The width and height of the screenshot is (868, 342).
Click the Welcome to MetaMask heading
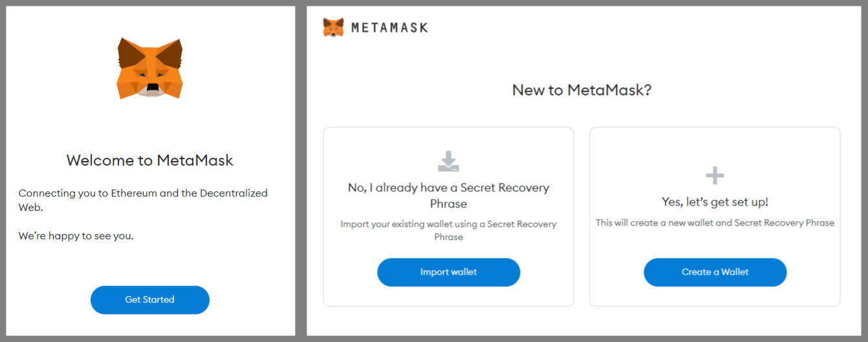pos(150,160)
